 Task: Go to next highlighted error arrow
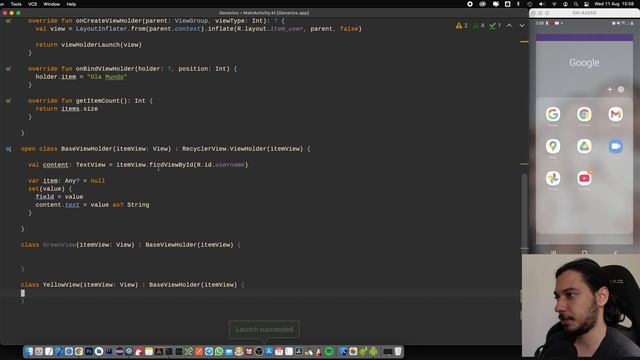(522, 25)
